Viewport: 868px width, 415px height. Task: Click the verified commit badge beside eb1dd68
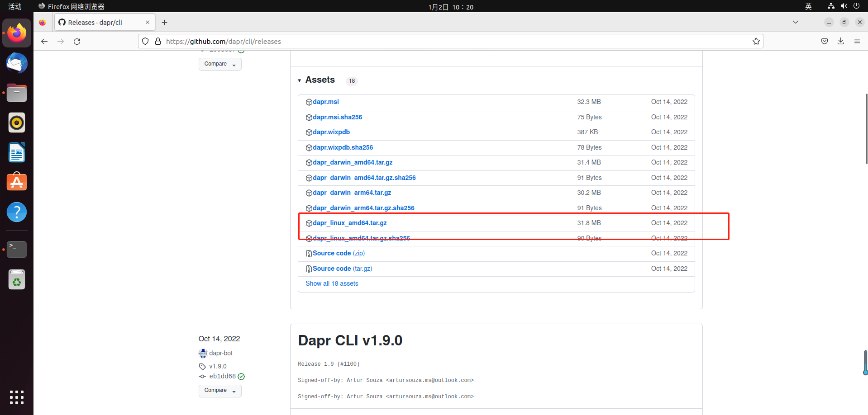coord(241,377)
